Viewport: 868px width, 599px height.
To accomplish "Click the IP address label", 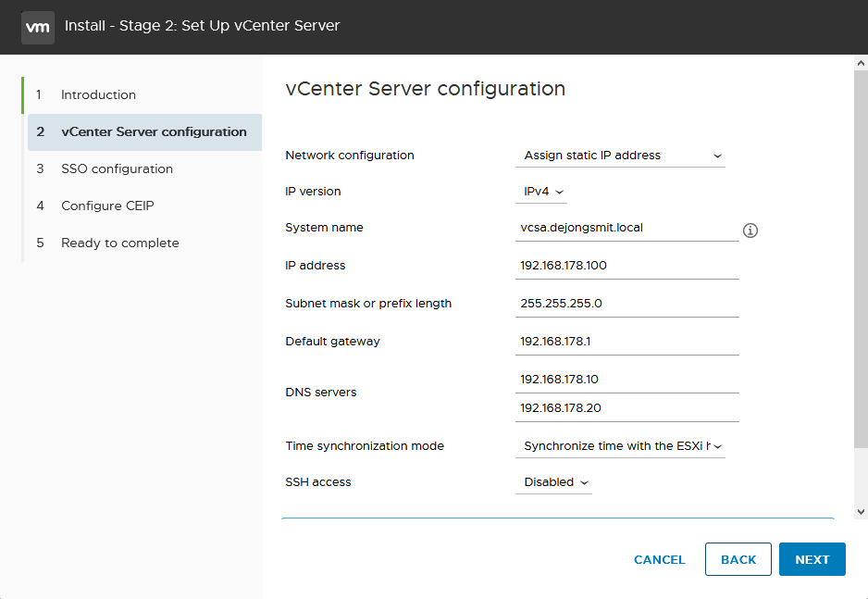I will click(x=315, y=266).
